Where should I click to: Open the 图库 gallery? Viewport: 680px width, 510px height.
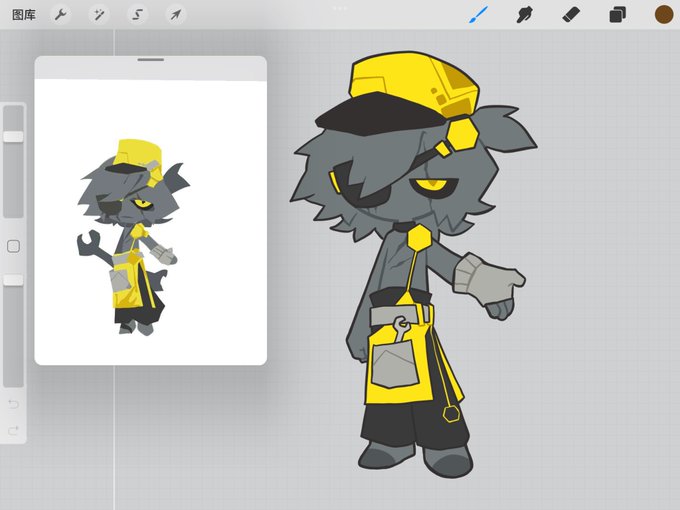(23, 15)
